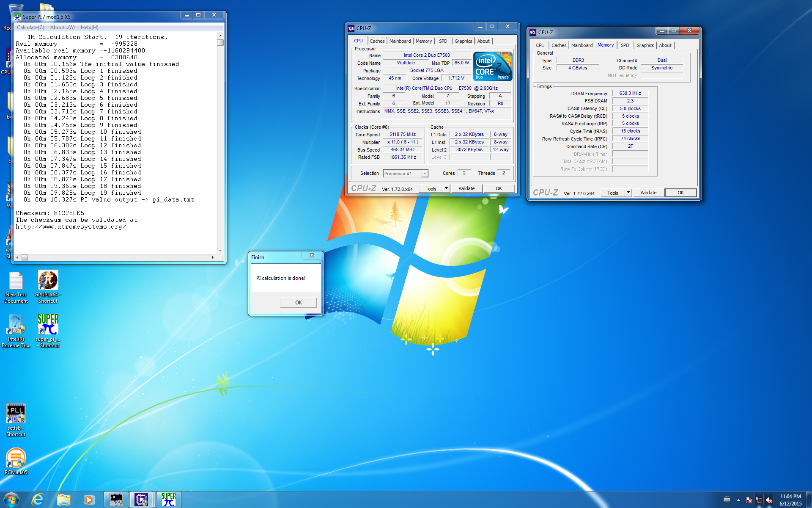The width and height of the screenshot is (812, 508).
Task: Click the Multiplier x 11.0 field
Action: point(403,142)
